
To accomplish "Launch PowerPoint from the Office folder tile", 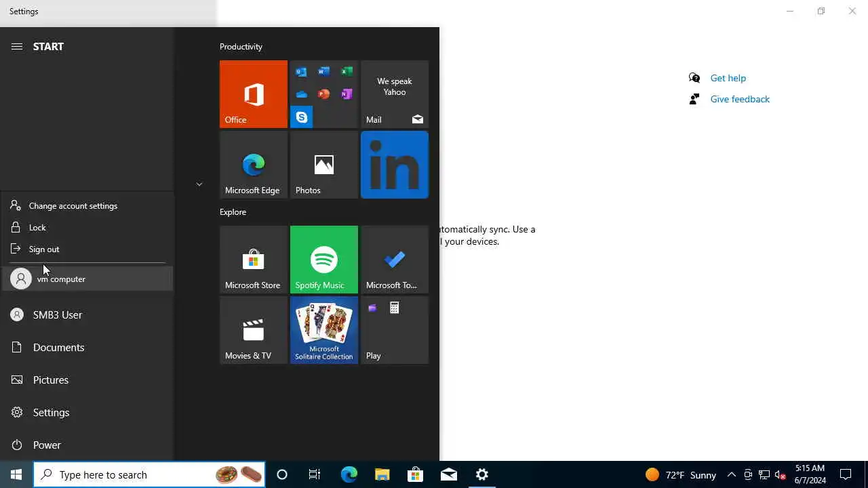I will point(324,94).
